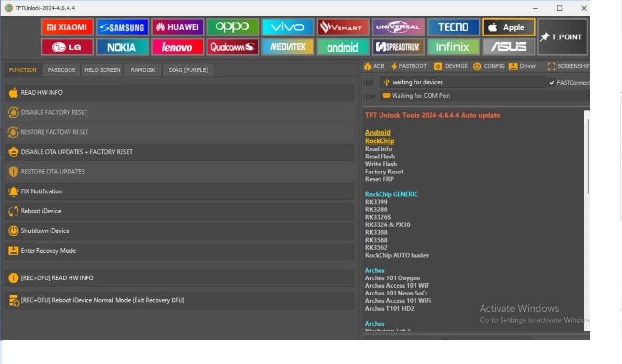Image resolution: width=622 pixels, height=364 pixels.
Task: Select the Lenovo brand logo
Action: pos(177,47)
